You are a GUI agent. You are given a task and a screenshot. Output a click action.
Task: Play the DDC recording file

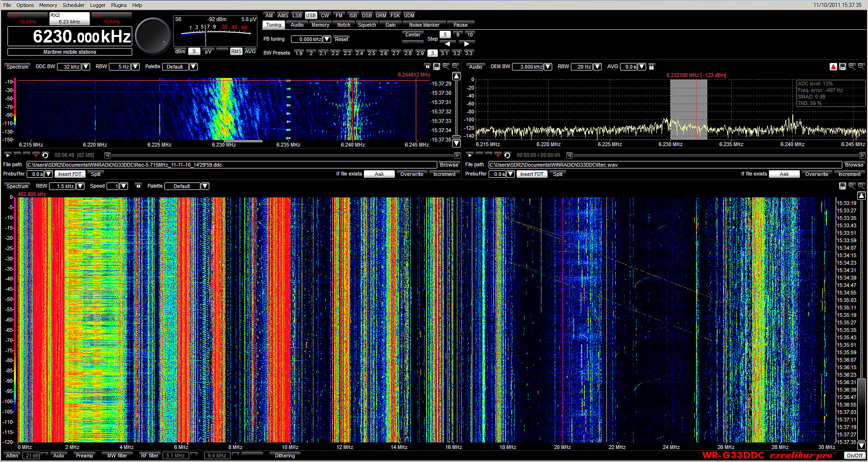8,155
